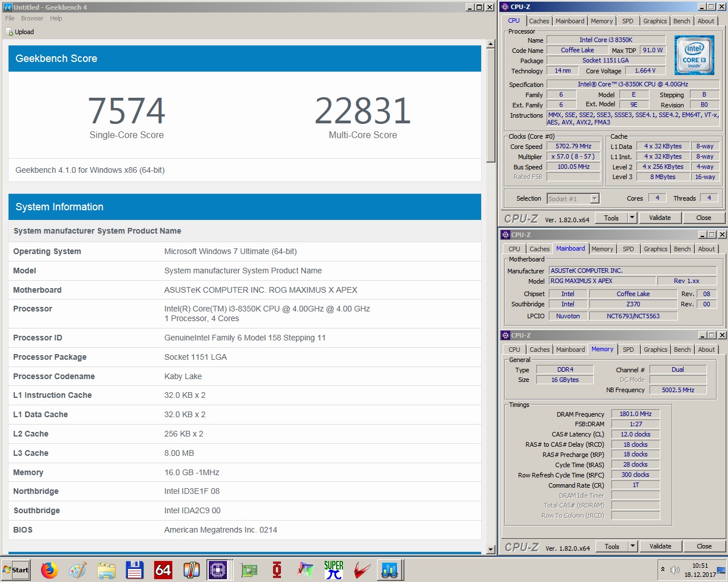Click the Windows Start button
Screen dimensions: 728x582
pos(16,569)
